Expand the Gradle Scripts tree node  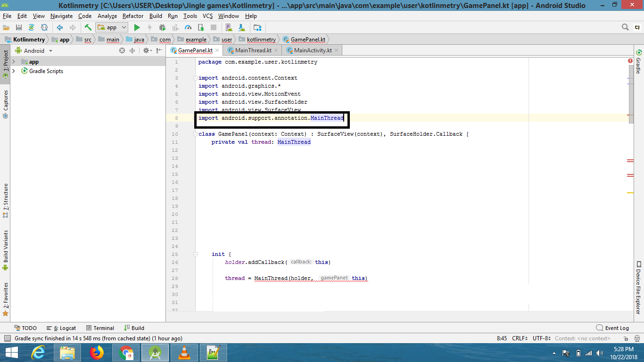(x=13, y=71)
